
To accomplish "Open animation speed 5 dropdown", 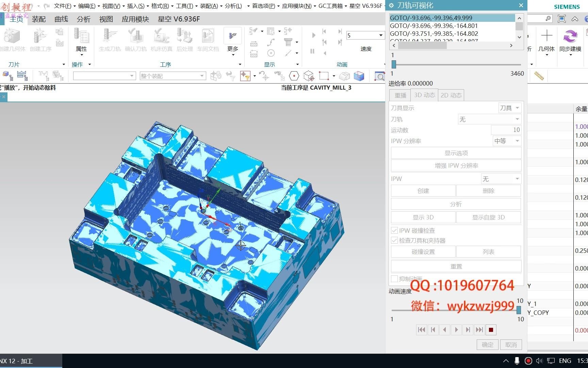I will pyautogui.click(x=381, y=35).
